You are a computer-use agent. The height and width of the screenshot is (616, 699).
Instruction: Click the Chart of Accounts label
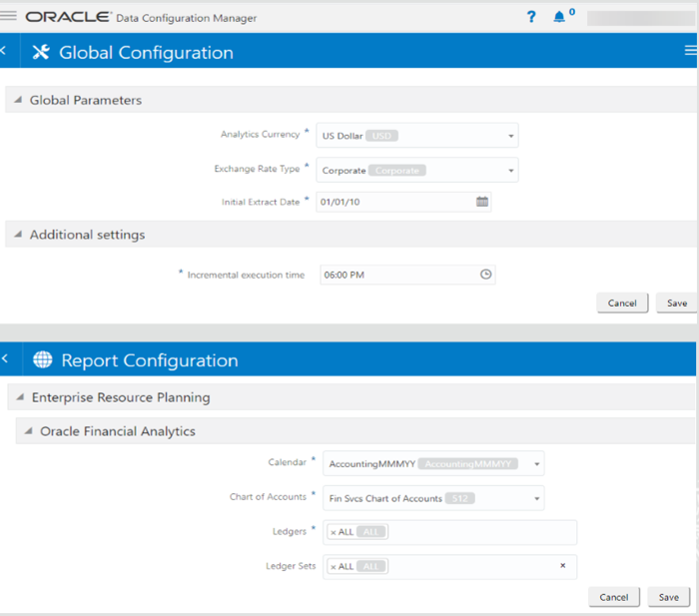coord(268,496)
